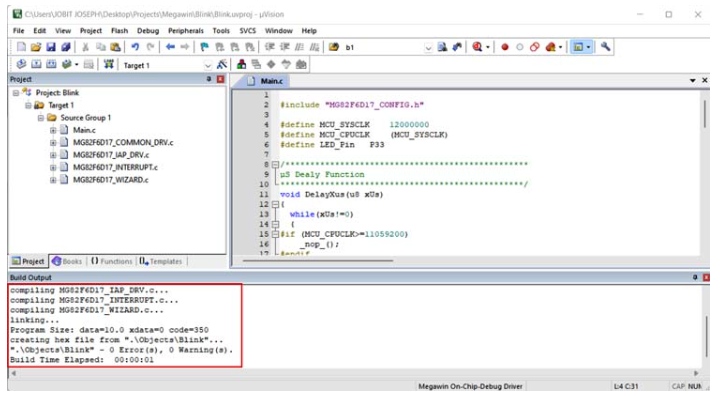Viewport: 722px width, 396px height.
Task: Collapse the Target 1 tree node
Action: (x=28, y=105)
